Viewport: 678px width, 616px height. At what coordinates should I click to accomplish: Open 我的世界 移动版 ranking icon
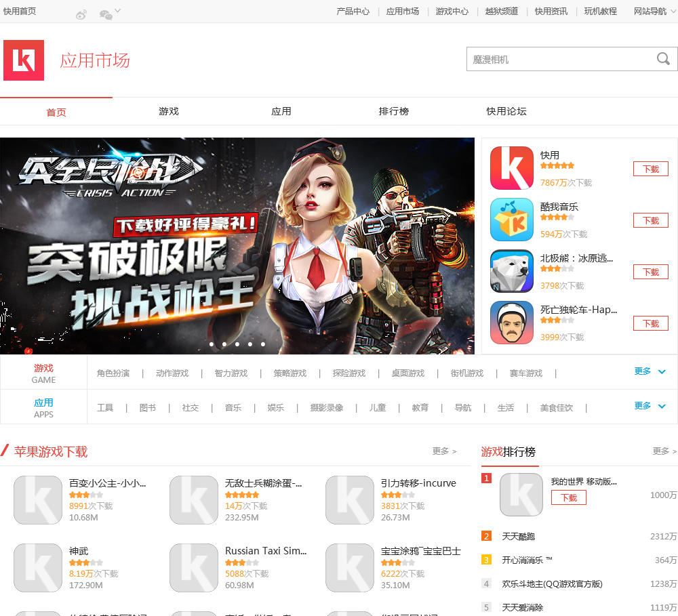pyautogui.click(x=521, y=495)
